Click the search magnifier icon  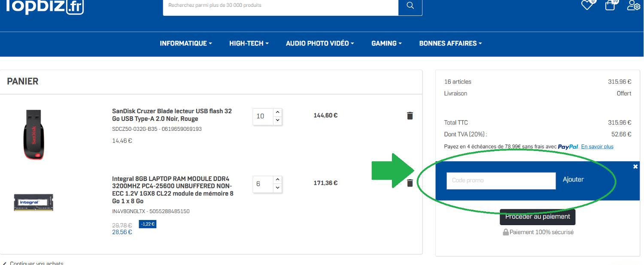tap(410, 6)
